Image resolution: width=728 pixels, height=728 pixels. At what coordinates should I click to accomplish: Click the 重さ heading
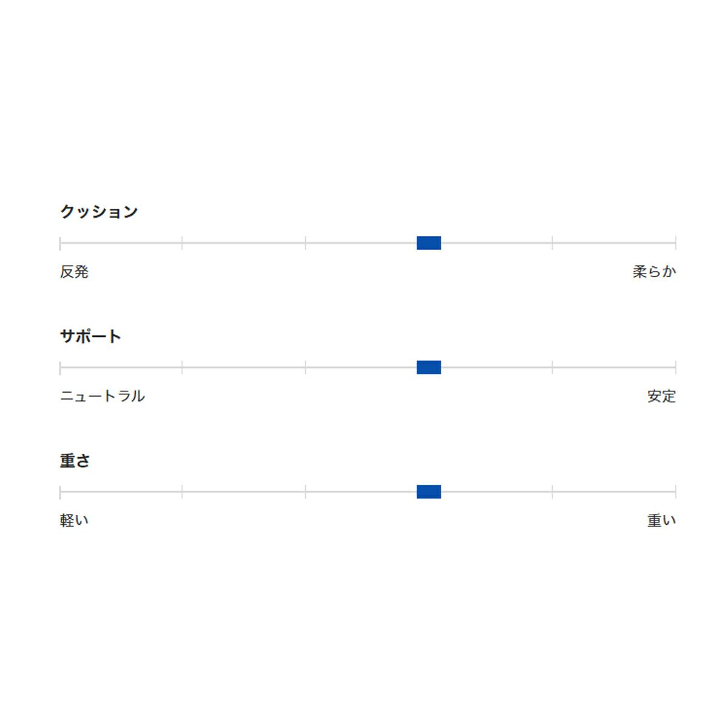pos(75,460)
